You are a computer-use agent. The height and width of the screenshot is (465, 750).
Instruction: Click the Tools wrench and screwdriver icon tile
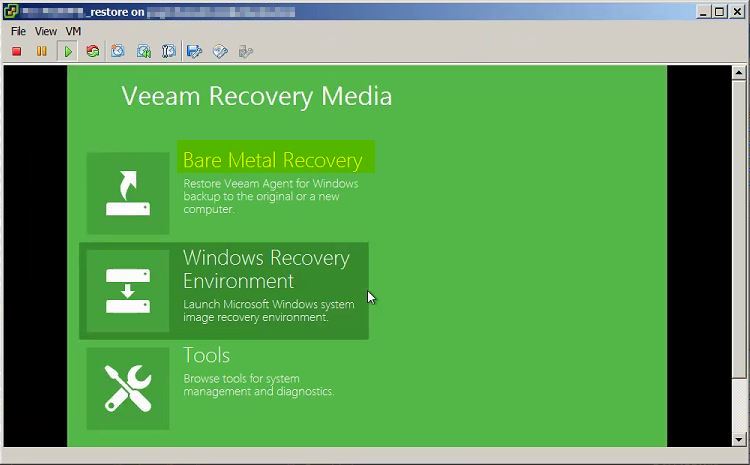(128, 388)
